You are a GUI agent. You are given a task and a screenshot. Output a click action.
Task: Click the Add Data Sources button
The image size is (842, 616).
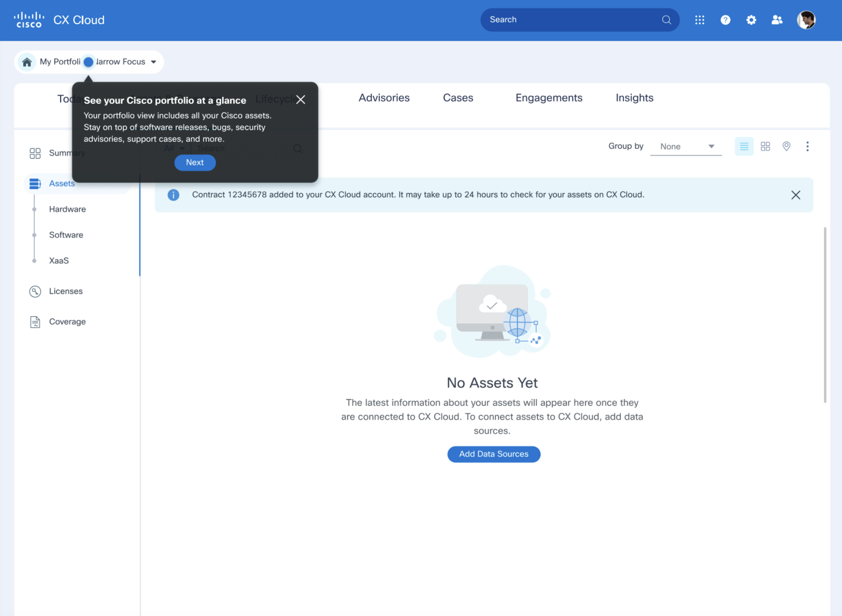pos(494,454)
